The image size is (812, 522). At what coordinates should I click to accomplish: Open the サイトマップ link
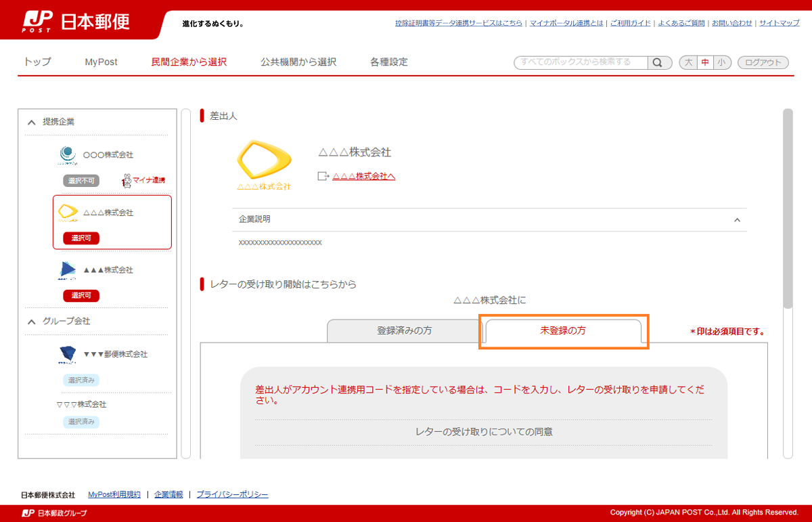coord(779,23)
